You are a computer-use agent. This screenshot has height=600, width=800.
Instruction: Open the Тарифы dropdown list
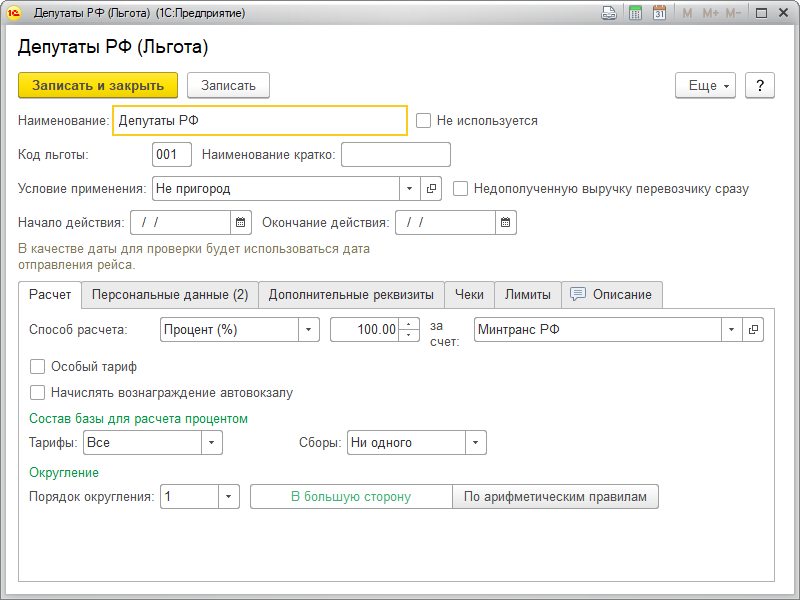point(212,443)
